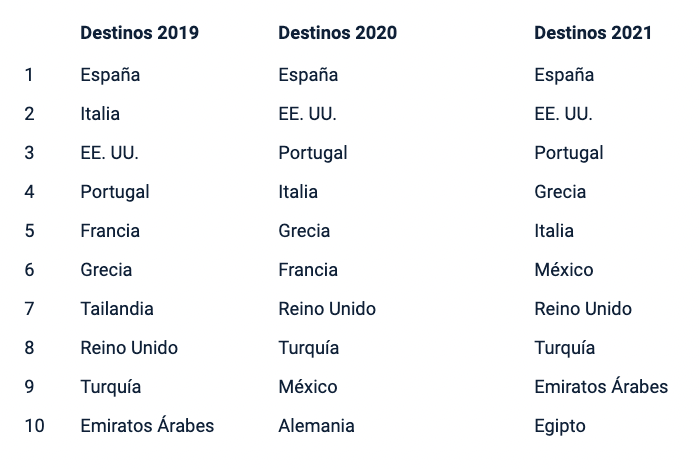Screen dimensions: 699x469
Task: Click rank number 1 in the table
Action: 29,74
